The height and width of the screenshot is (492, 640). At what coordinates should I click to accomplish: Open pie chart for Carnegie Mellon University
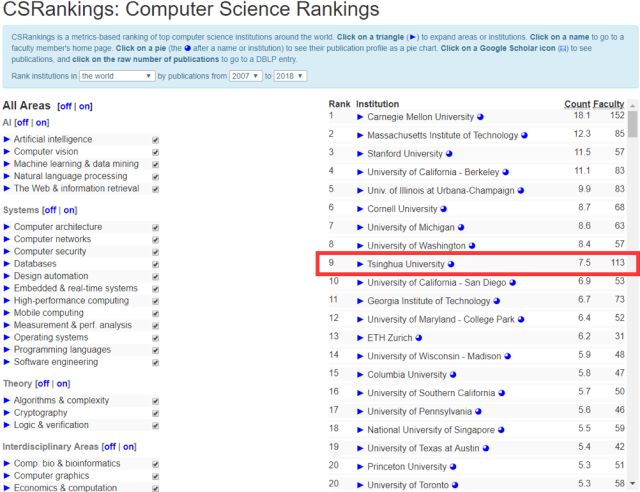coord(480,117)
